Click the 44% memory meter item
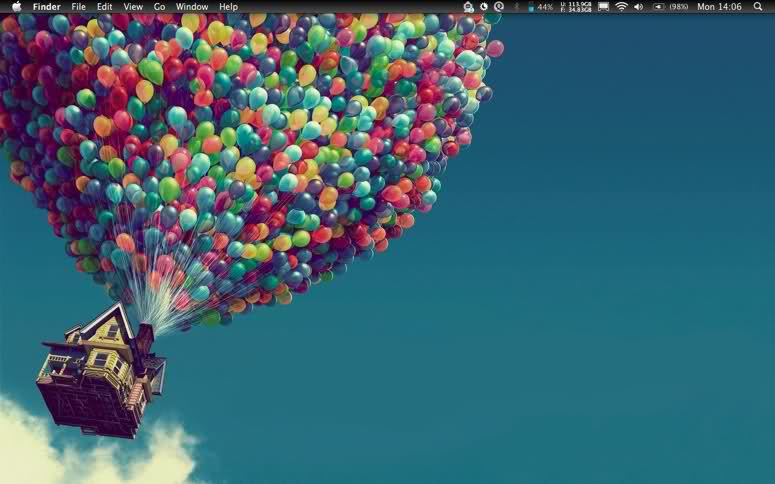Image resolution: width=775 pixels, height=484 pixels. coord(540,7)
